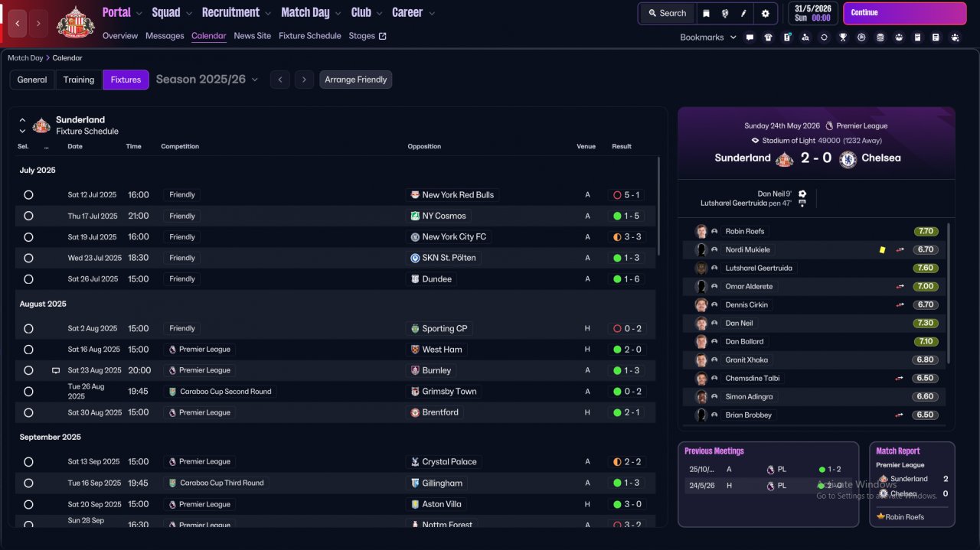Click the Chelsea crest in the match header

[x=847, y=159]
